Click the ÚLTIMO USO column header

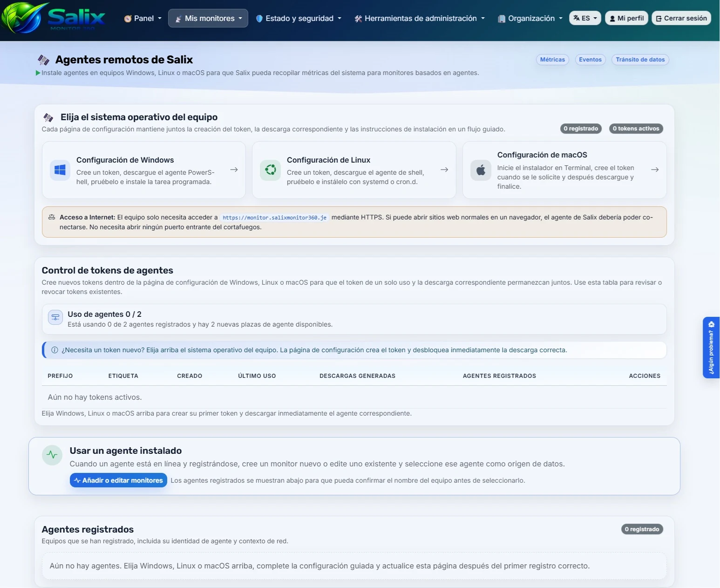pos(257,376)
